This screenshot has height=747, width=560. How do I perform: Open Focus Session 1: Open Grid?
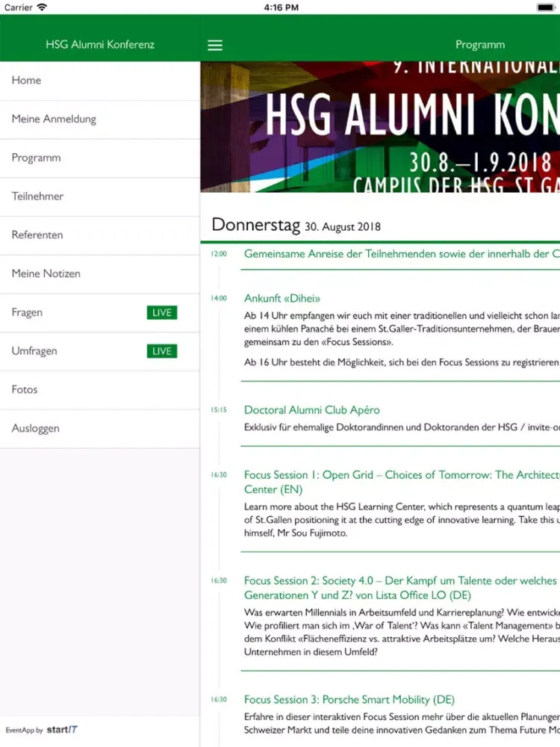point(402,482)
